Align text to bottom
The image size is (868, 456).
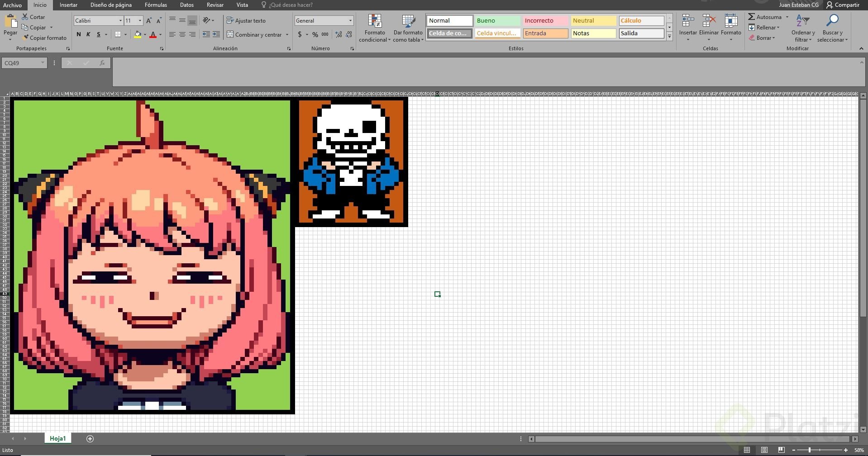(x=192, y=20)
